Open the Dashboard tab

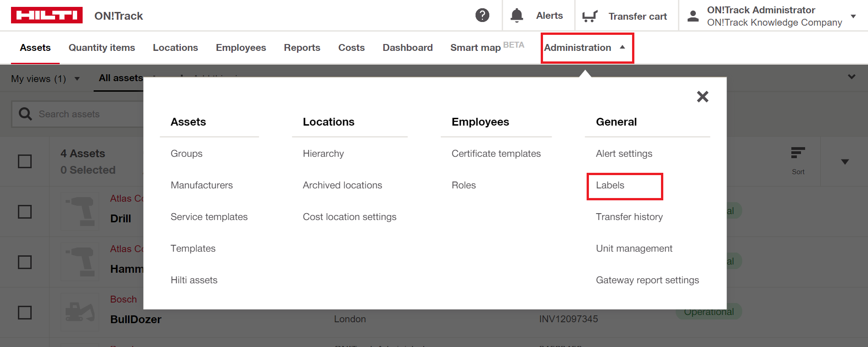coord(407,48)
